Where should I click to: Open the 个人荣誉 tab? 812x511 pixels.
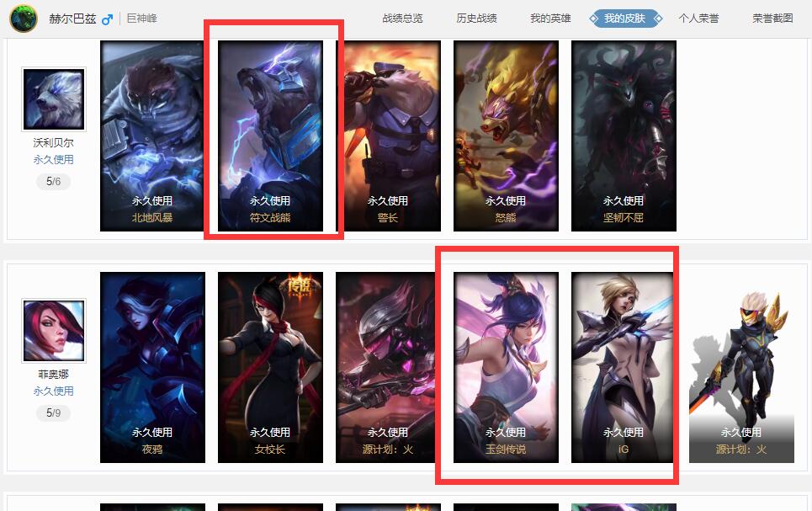tap(698, 19)
